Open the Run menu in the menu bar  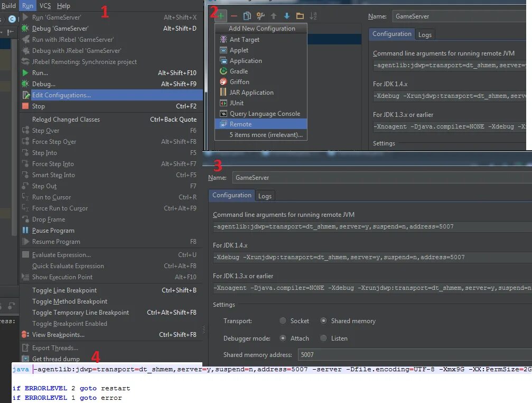(x=27, y=6)
